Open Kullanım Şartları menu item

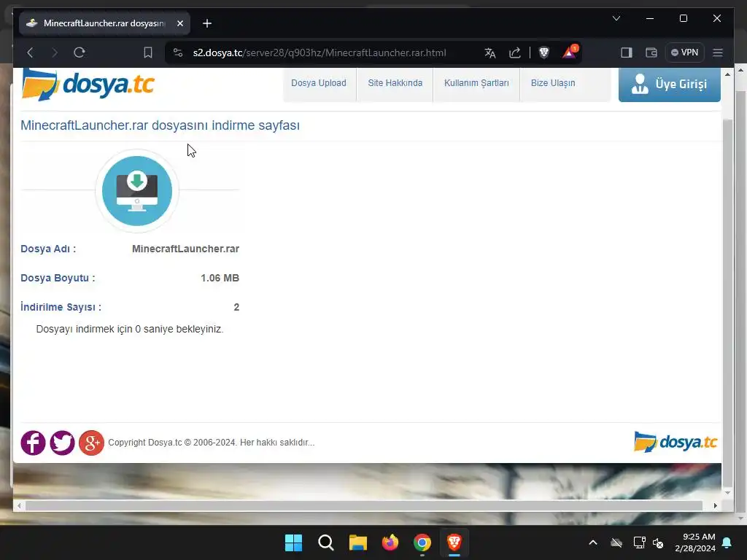pyautogui.click(x=476, y=83)
